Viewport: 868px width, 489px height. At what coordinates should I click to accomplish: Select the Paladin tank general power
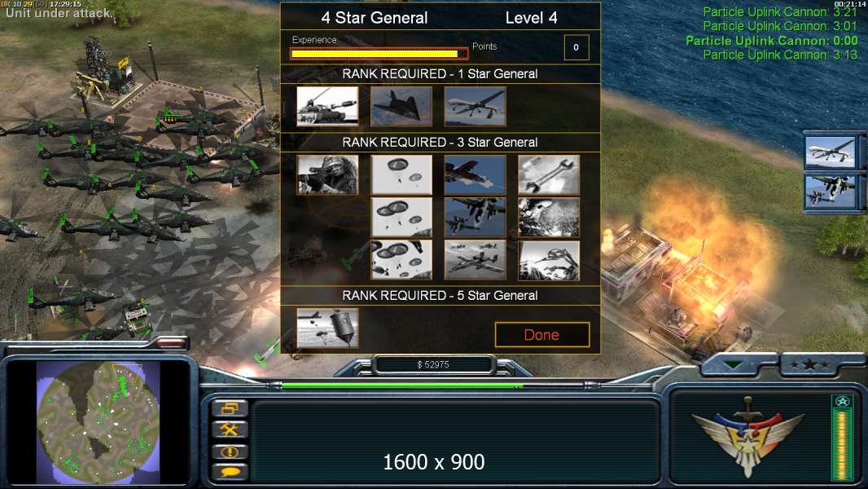click(x=327, y=106)
